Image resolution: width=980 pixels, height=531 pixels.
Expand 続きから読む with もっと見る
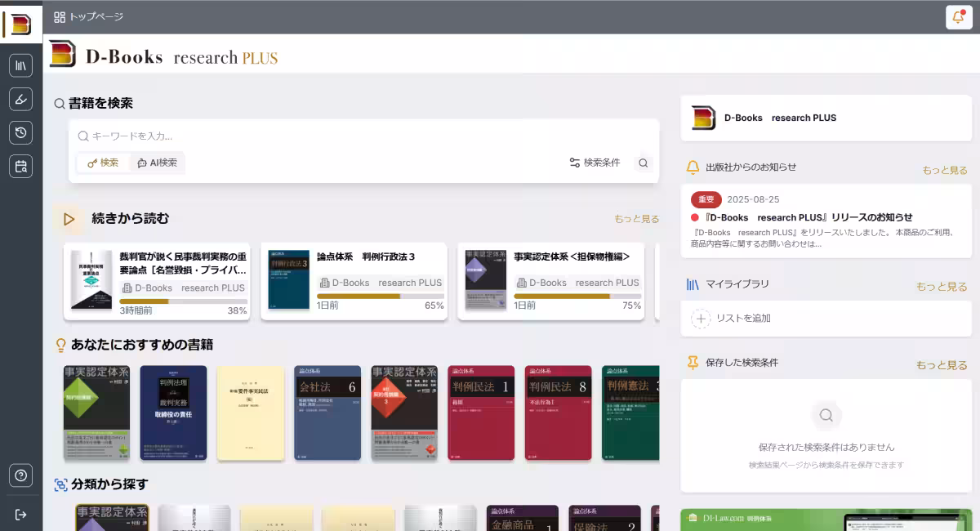pyautogui.click(x=636, y=219)
